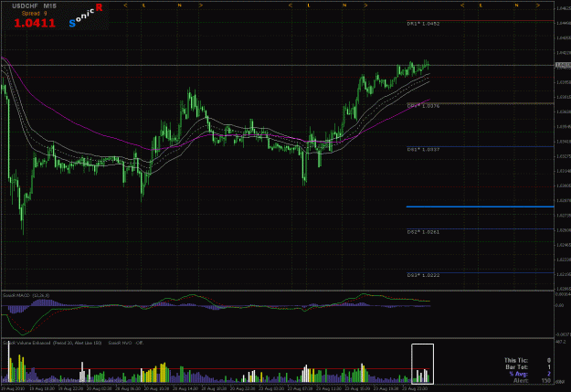This screenshot has height=392, width=571.
Task: Select the DPV 1.0376 pivot level label
Action: [x=423, y=106]
